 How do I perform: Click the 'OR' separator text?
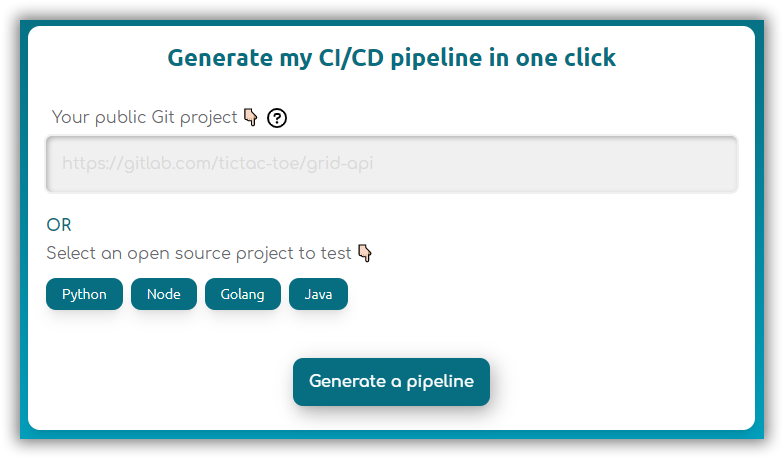[59, 224]
